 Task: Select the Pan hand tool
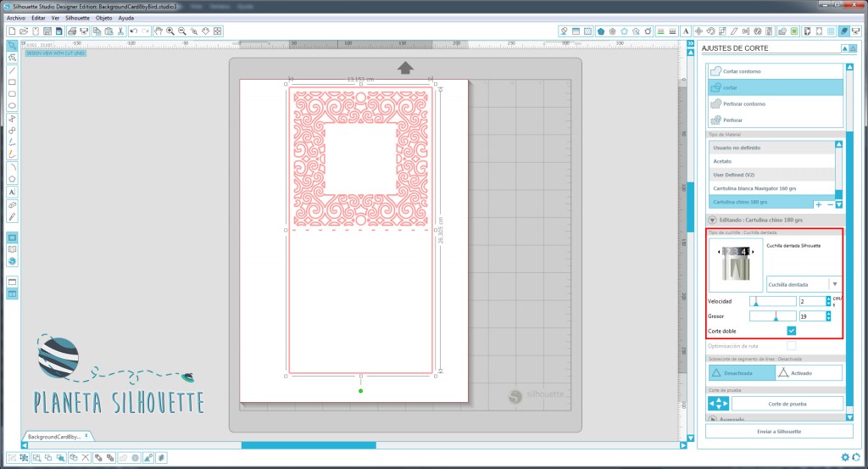pos(159,31)
